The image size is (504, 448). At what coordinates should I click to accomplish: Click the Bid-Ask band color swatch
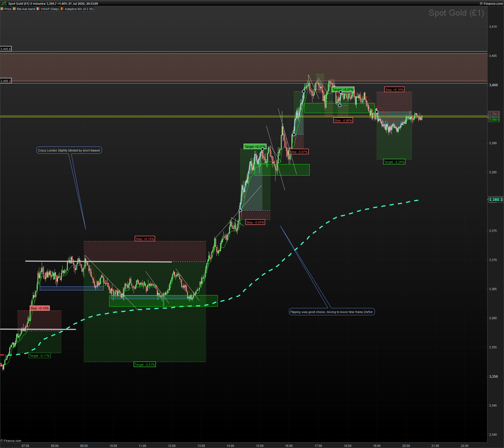pos(14,9)
